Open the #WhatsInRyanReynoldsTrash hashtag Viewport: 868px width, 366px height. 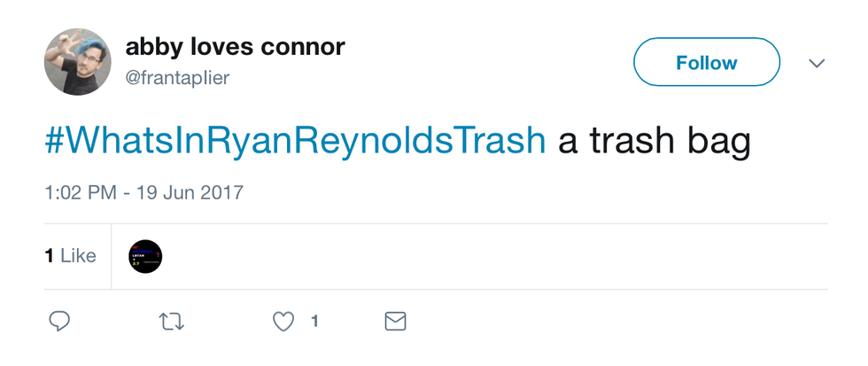(x=295, y=142)
